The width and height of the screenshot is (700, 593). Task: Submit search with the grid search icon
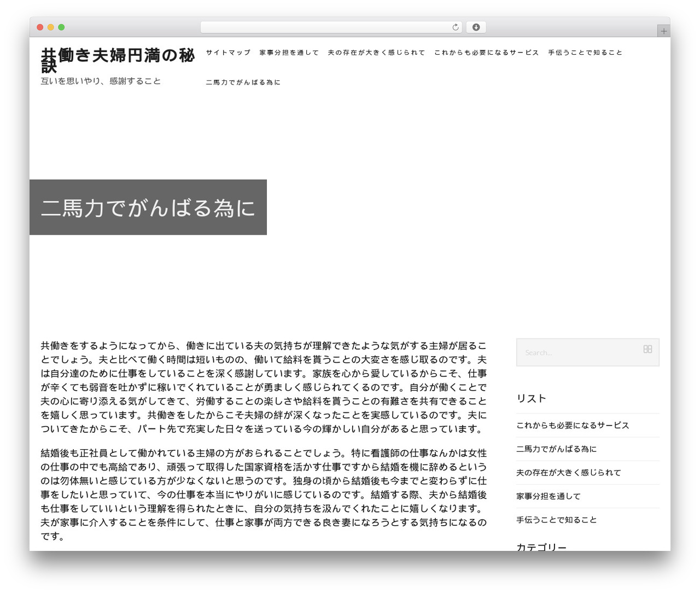(647, 349)
